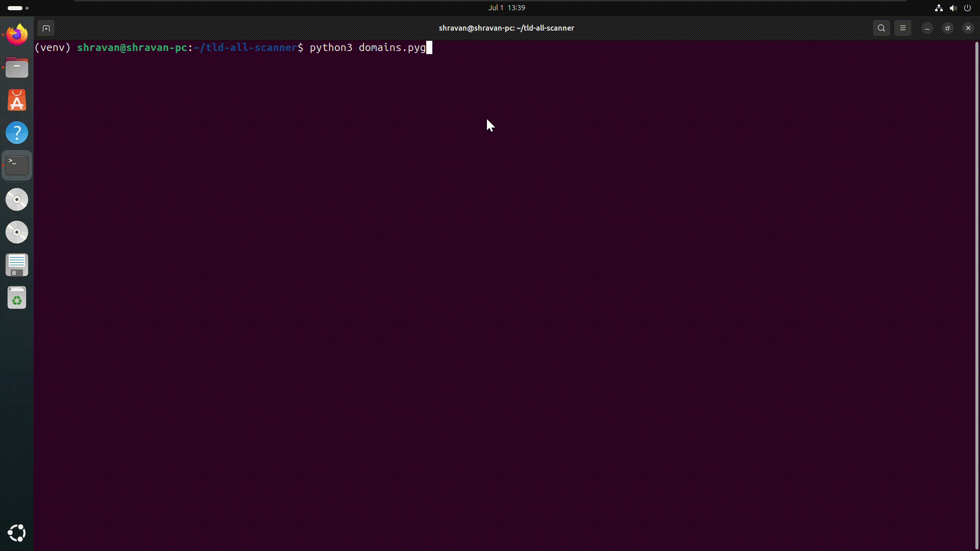Viewport: 980px width, 551px height.
Task: Open the floppy save drive icon
Action: (x=17, y=265)
